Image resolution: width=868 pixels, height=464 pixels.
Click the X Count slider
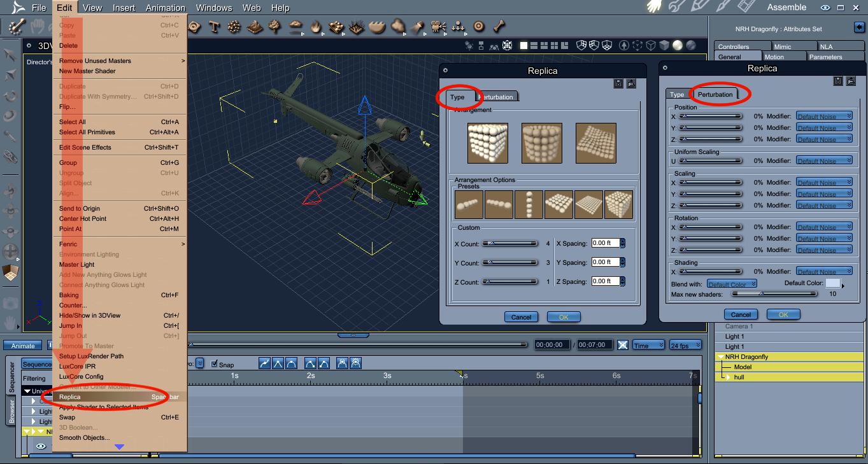(509, 244)
